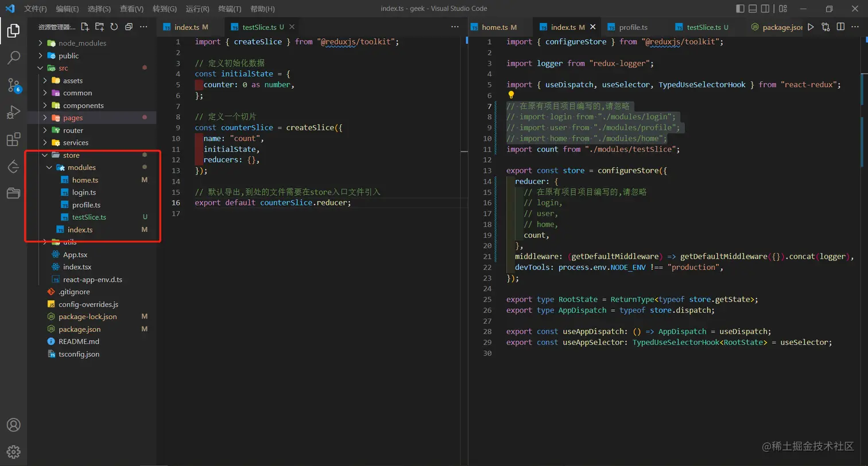Switch to the profile.ts tab
Screen dimensions: 868x466
(633, 27)
